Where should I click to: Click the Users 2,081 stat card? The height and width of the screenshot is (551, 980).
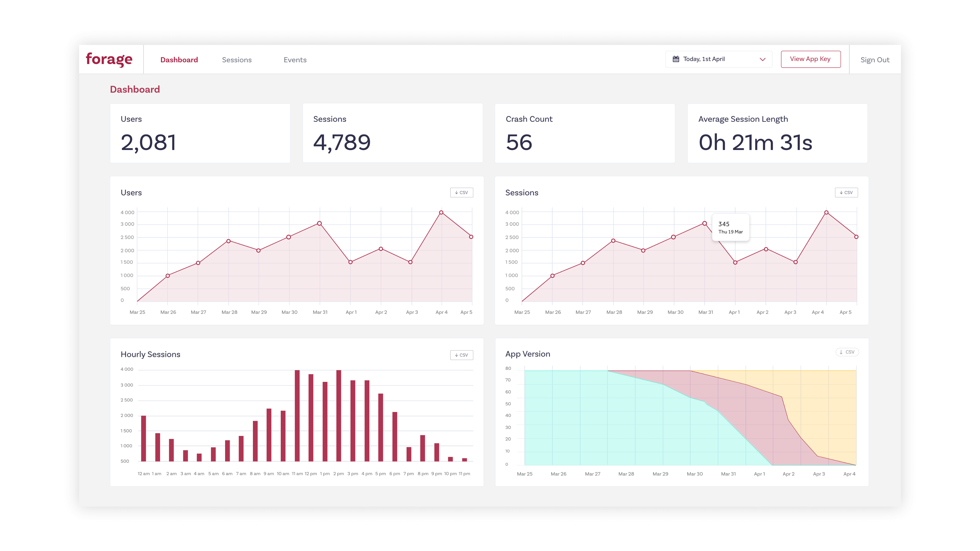coord(200,133)
